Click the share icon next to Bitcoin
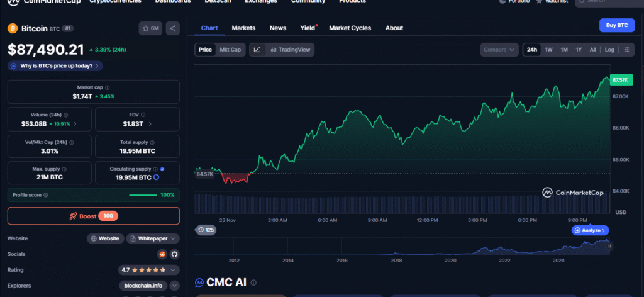The width and height of the screenshot is (644, 297). 173,28
